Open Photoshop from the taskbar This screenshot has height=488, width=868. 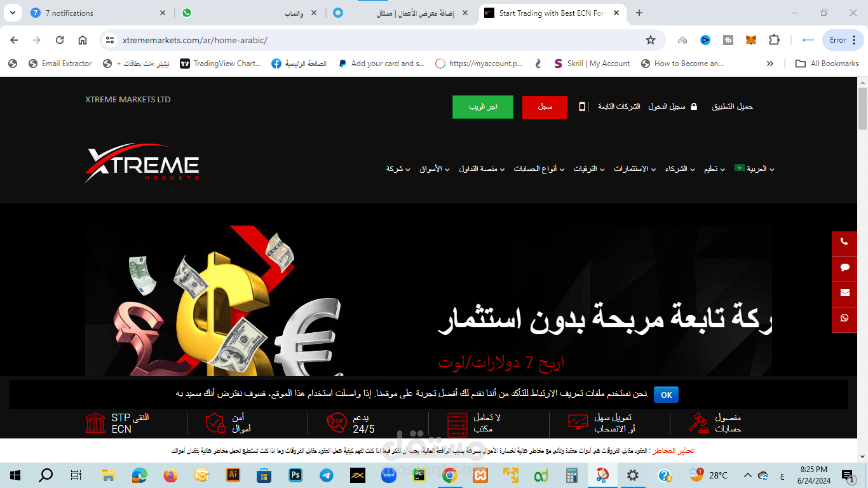(295, 475)
